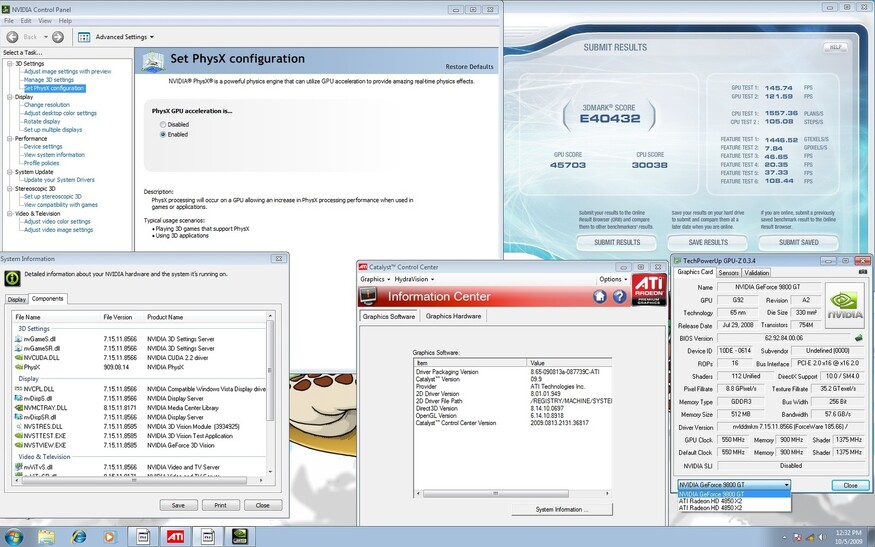Open Windows Media Player from taskbar

pos(109,537)
